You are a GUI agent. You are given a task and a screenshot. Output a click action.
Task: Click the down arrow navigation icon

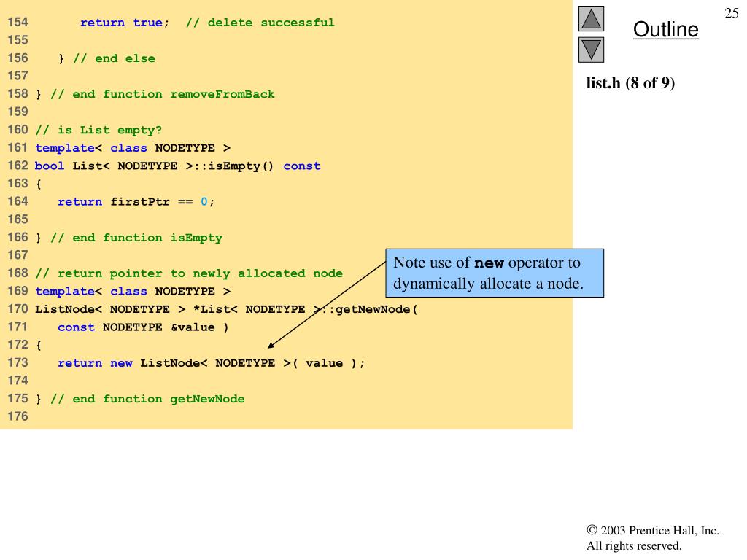[591, 50]
